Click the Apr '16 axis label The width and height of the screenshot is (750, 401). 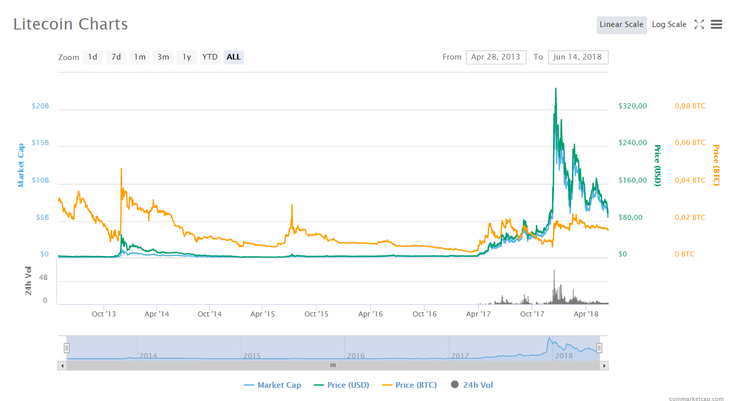pyautogui.click(x=371, y=314)
